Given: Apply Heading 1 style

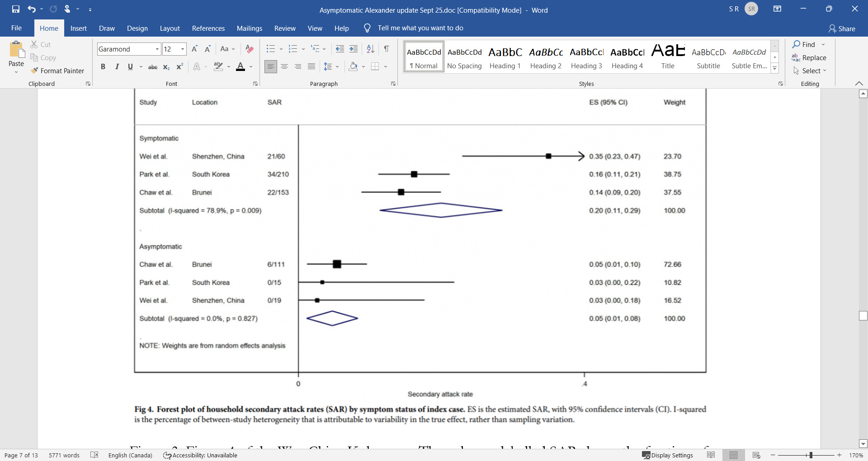Looking at the screenshot, I should [x=505, y=56].
